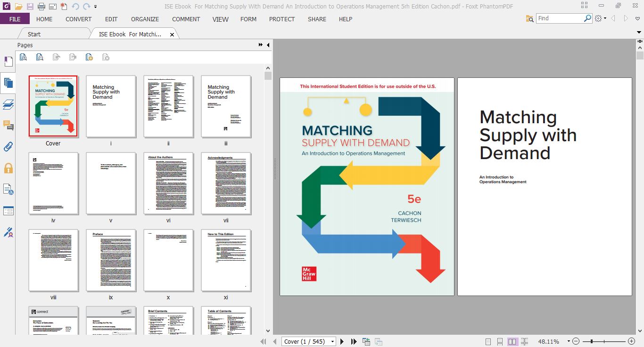This screenshot has width=644, height=347.
Task: Switch to continuous facing view mode
Action: point(525,341)
